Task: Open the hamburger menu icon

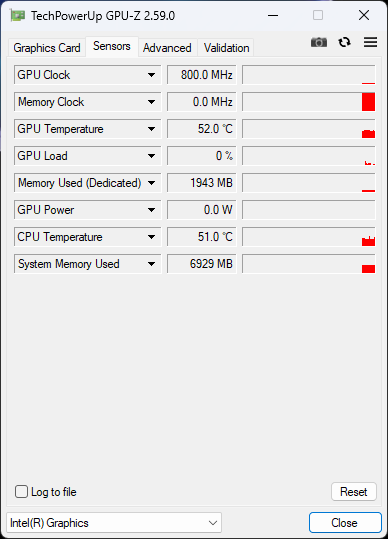Action: tap(370, 42)
